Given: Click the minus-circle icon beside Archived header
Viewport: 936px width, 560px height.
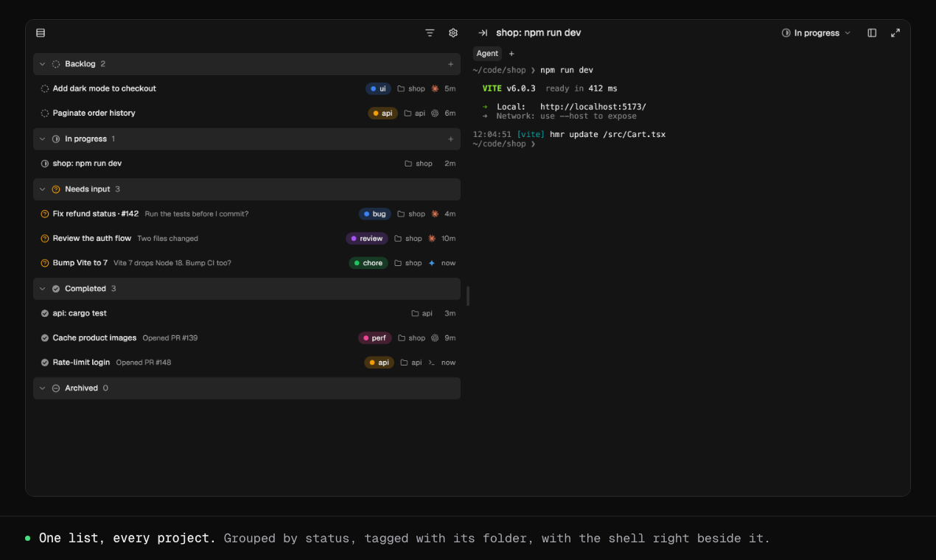Looking at the screenshot, I should [x=56, y=388].
